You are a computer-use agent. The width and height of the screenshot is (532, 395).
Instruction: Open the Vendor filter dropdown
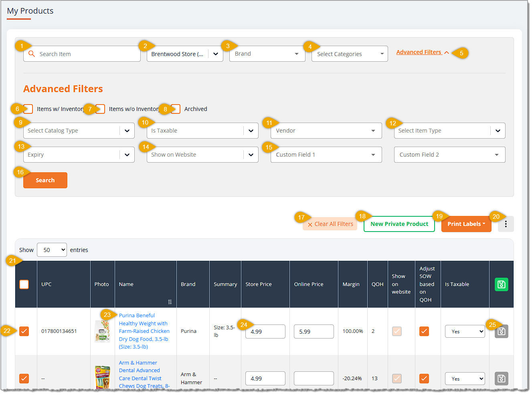coord(326,131)
